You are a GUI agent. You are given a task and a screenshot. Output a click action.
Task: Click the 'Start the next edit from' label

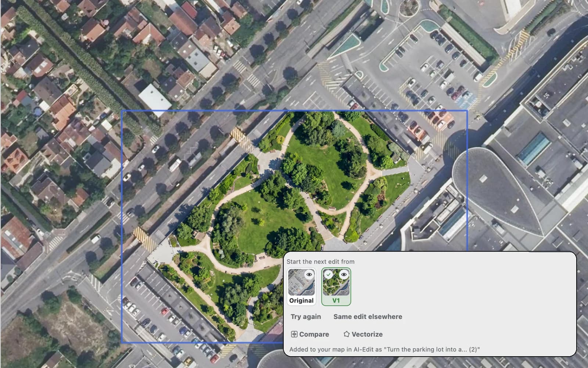pyautogui.click(x=320, y=262)
